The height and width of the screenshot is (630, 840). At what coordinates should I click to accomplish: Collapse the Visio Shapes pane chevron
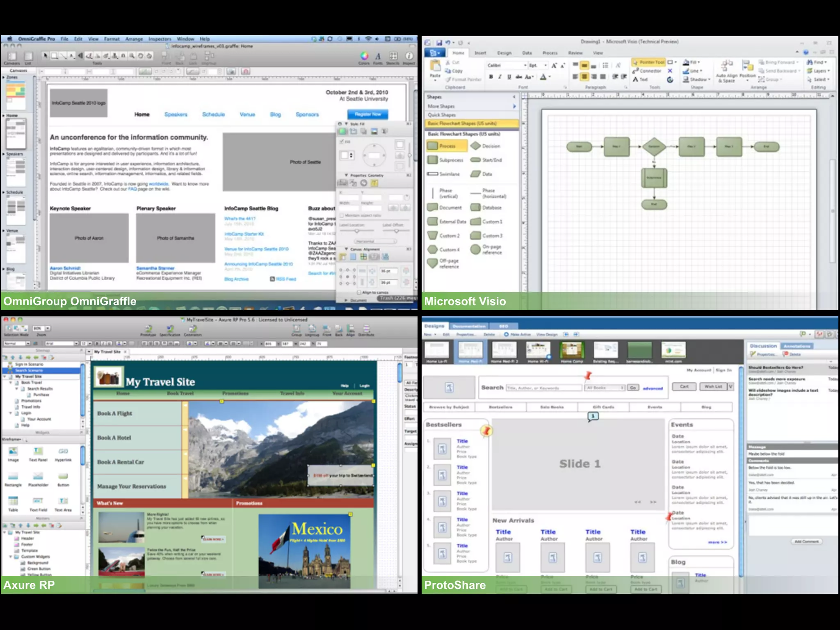(x=514, y=97)
